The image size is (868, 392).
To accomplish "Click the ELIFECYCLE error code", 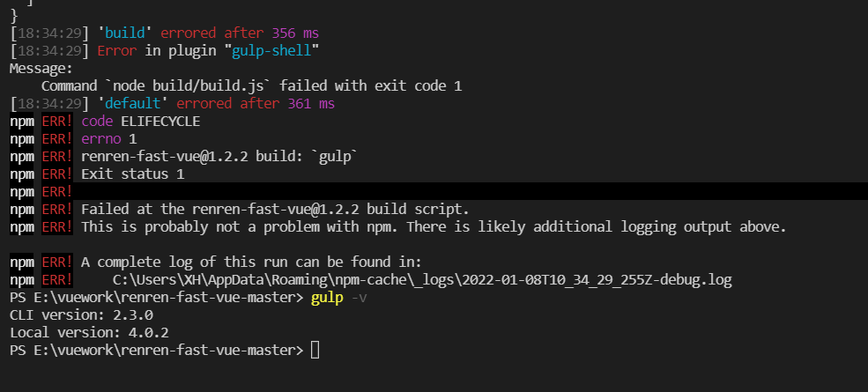I will tap(160, 122).
